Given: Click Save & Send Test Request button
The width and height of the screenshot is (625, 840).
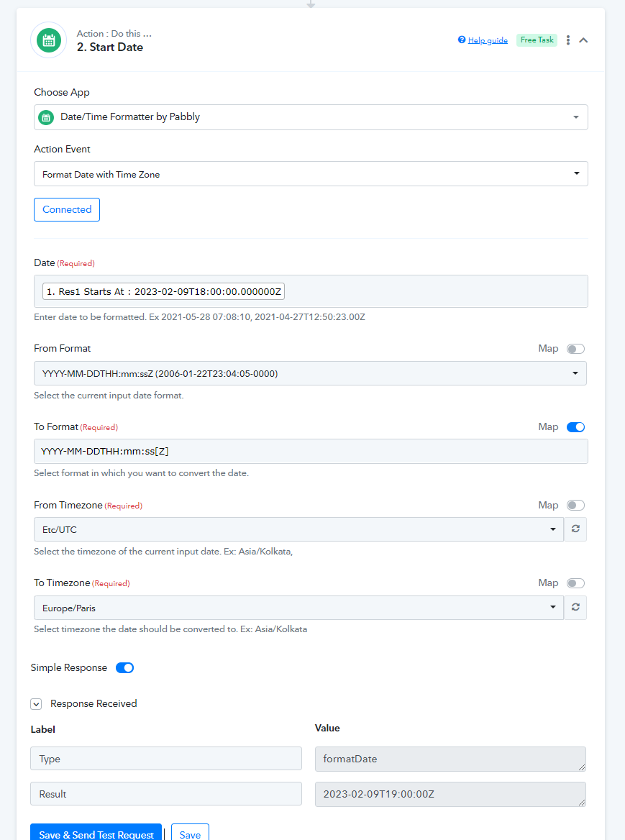Looking at the screenshot, I should [x=96, y=834].
